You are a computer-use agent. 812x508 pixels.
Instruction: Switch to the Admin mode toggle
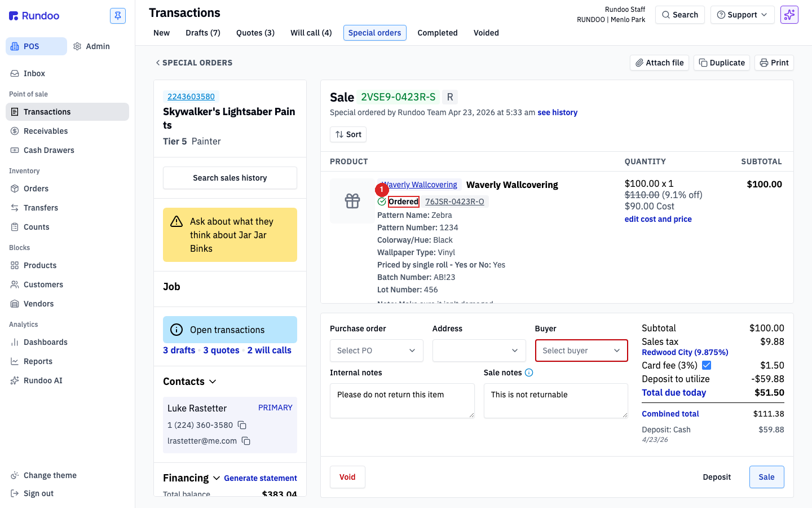pyautogui.click(x=92, y=46)
